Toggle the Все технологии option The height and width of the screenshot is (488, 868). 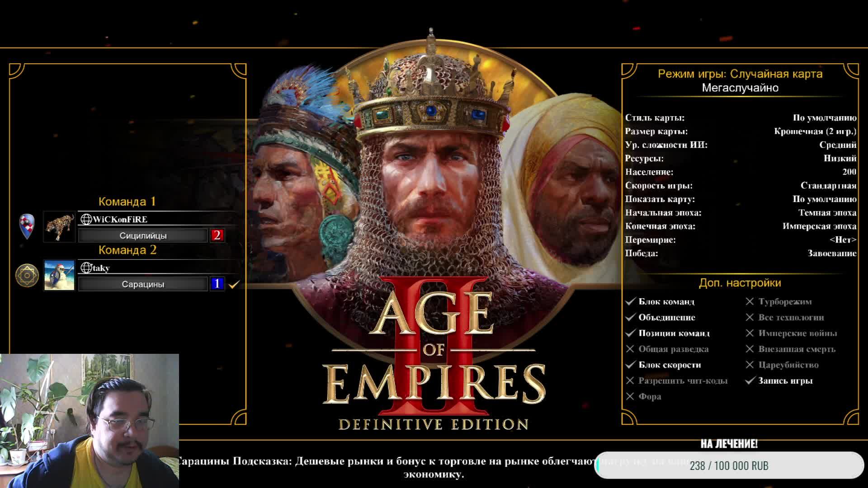(791, 317)
